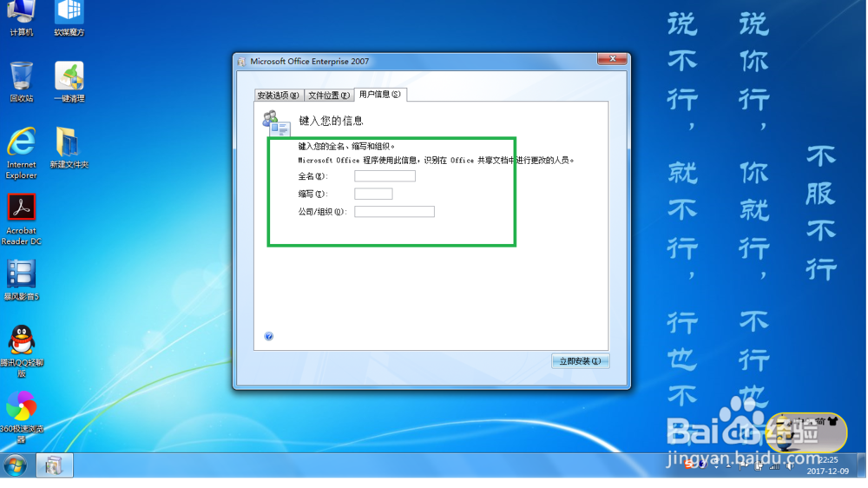The height and width of the screenshot is (488, 868).
Task: Click the network signal tray icon
Action: click(x=774, y=466)
